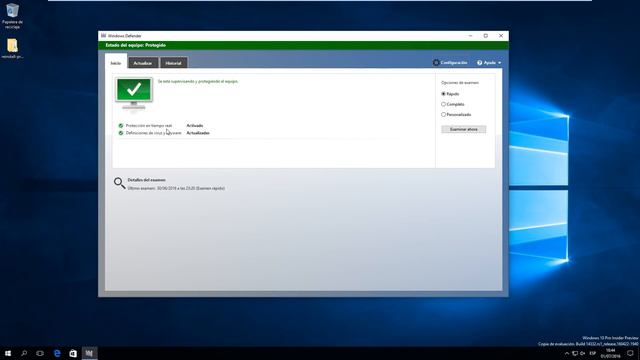Image resolution: width=640 pixels, height=360 pixels.
Task: Select the Personalizado scan option
Action: [x=443, y=115]
